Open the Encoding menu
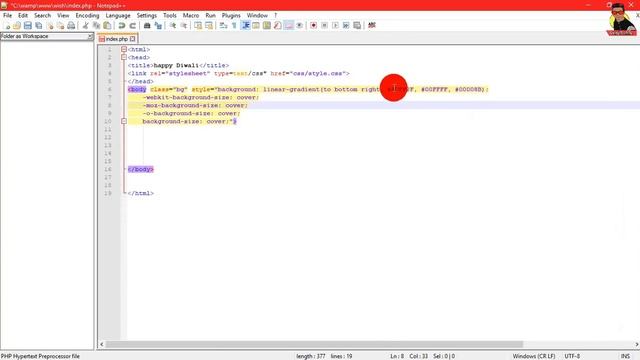The height and width of the screenshot is (360, 640). 87,16
